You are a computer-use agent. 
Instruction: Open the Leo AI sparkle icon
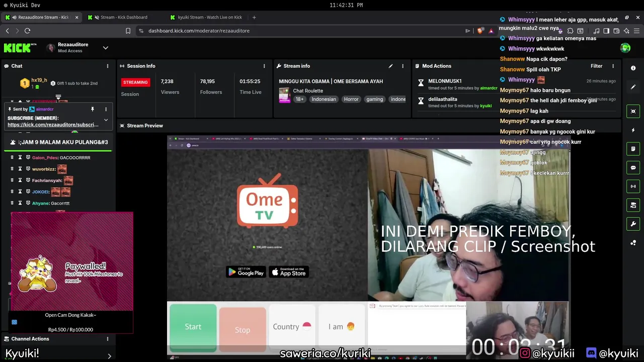[626, 31]
